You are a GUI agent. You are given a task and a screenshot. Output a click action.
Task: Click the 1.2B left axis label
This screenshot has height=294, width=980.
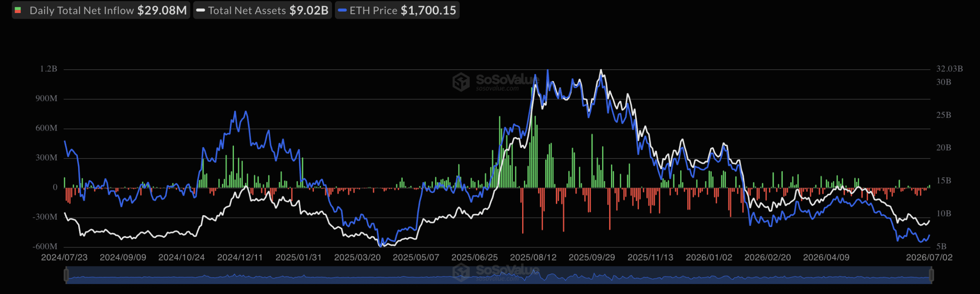click(49, 69)
